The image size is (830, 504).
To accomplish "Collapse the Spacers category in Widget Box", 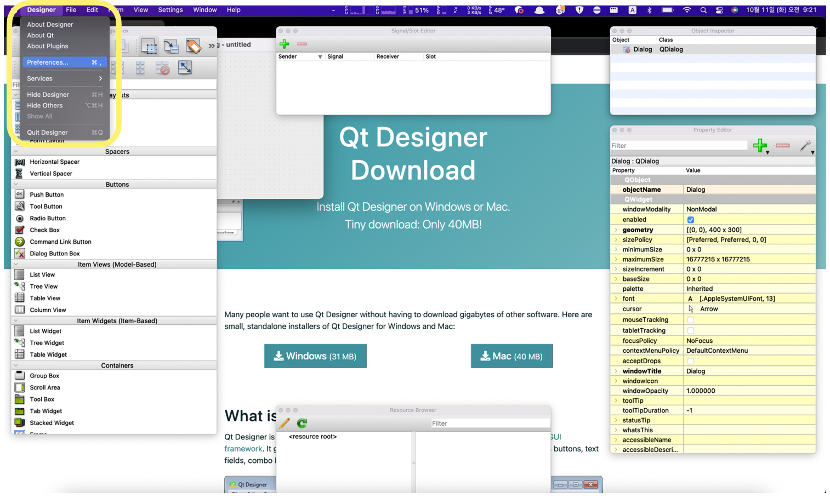I will [16, 152].
